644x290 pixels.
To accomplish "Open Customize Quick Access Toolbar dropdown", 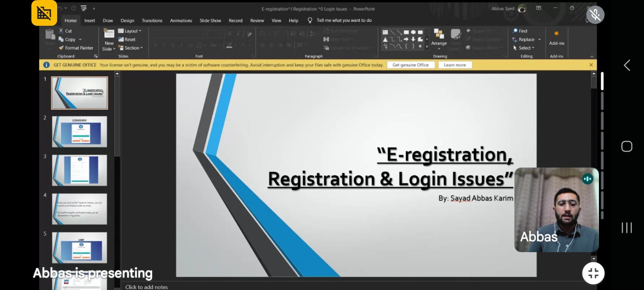I will click(x=94, y=8).
